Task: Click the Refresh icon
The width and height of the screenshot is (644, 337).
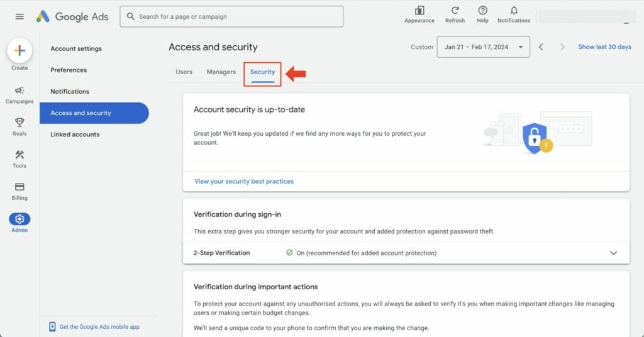Action: (x=455, y=11)
